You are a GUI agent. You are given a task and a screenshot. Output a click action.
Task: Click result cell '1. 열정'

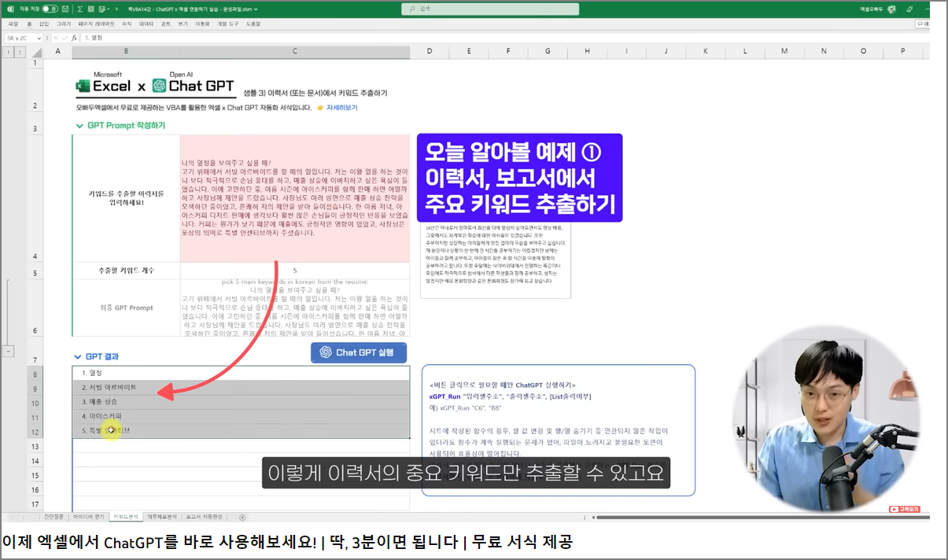241,373
